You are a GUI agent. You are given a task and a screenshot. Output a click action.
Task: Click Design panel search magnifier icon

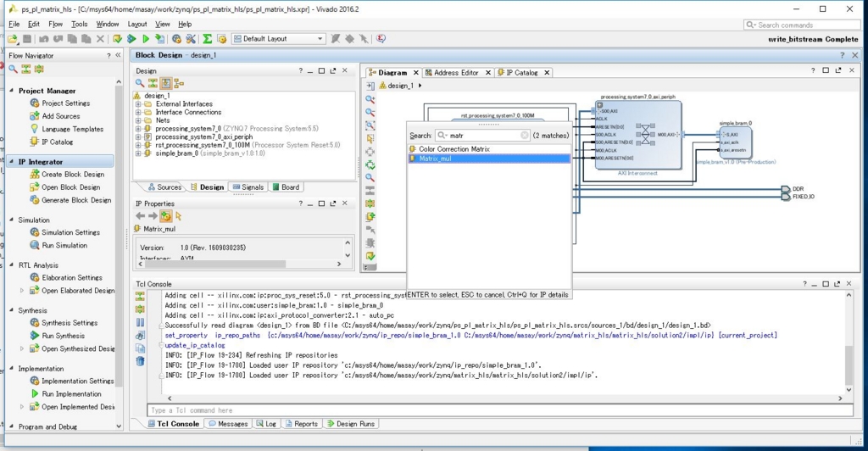pos(140,84)
